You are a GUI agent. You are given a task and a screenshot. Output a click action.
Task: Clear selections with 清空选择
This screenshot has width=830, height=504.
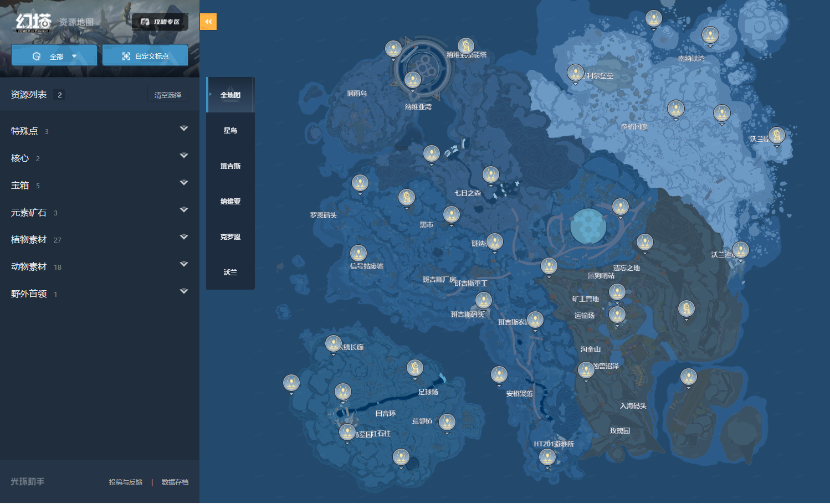tap(168, 95)
